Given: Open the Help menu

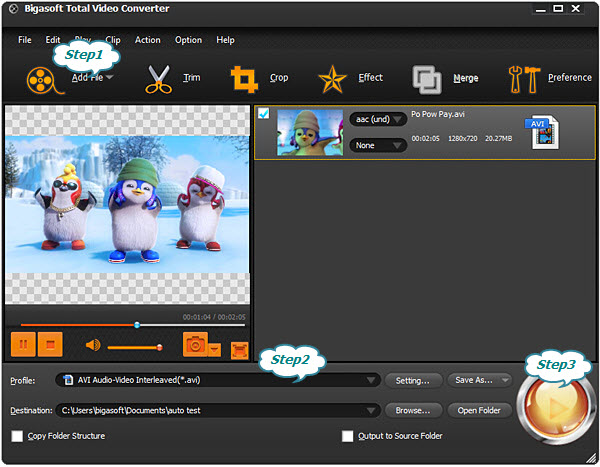Looking at the screenshot, I should pos(225,40).
